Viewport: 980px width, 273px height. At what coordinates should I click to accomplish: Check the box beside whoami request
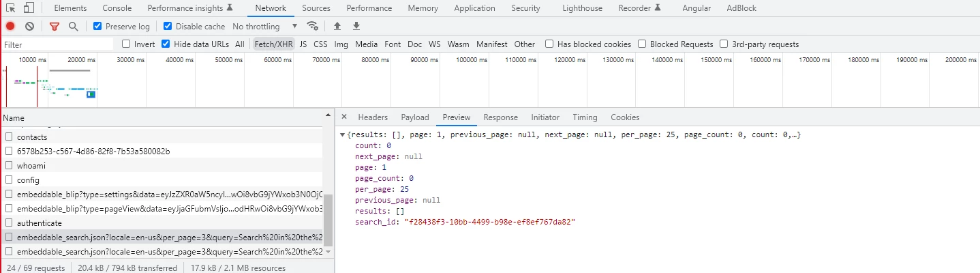coord(10,165)
